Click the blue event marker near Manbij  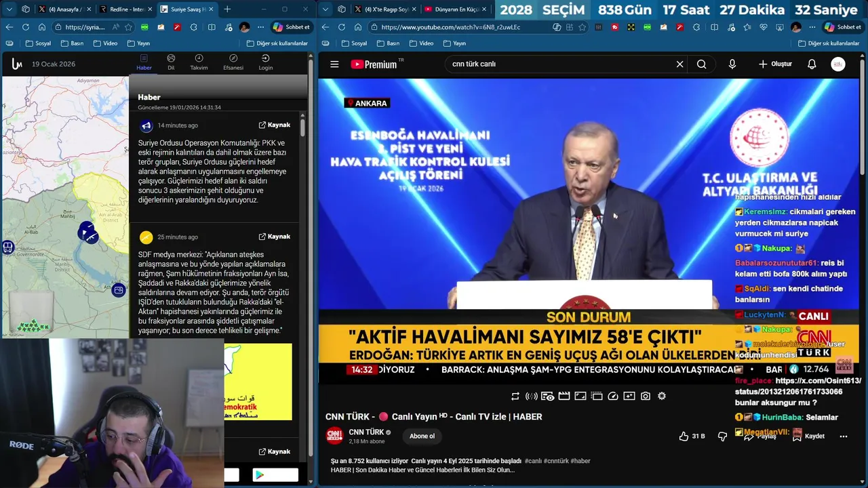(87, 232)
